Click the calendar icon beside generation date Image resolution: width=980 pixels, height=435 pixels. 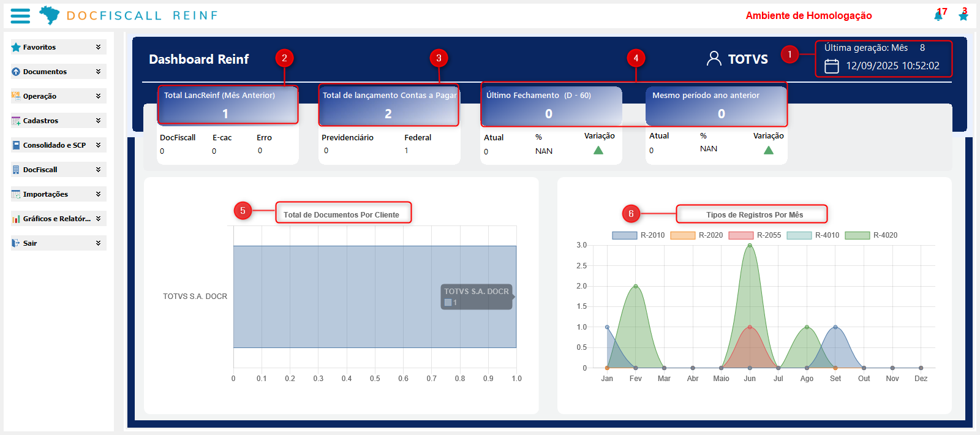coord(832,66)
